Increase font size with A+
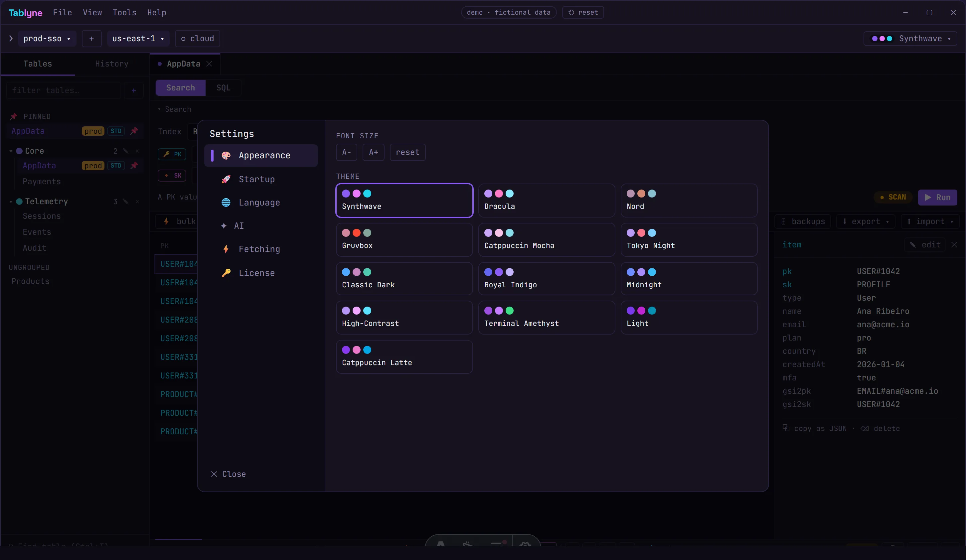 (x=373, y=152)
